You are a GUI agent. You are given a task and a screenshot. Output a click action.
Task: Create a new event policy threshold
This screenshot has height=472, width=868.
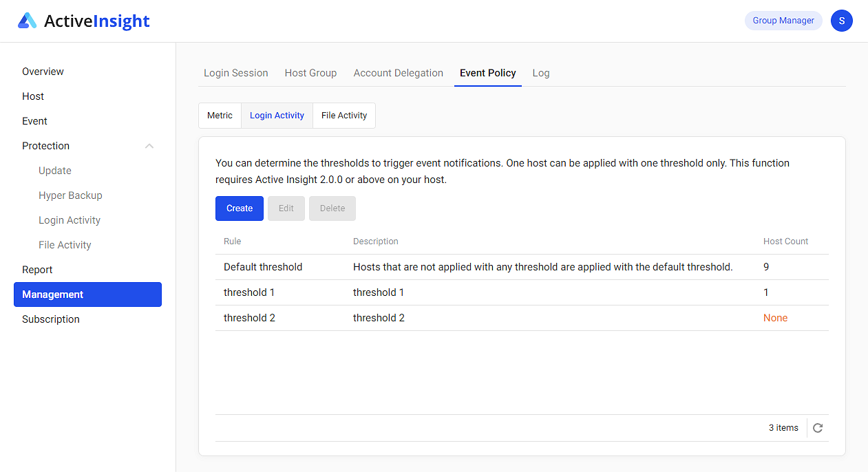[x=239, y=208]
